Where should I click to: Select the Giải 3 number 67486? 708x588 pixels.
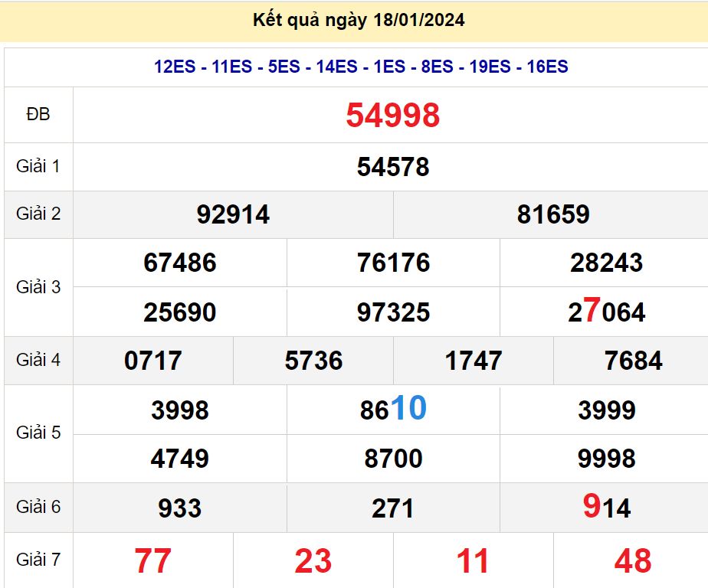[180, 263]
